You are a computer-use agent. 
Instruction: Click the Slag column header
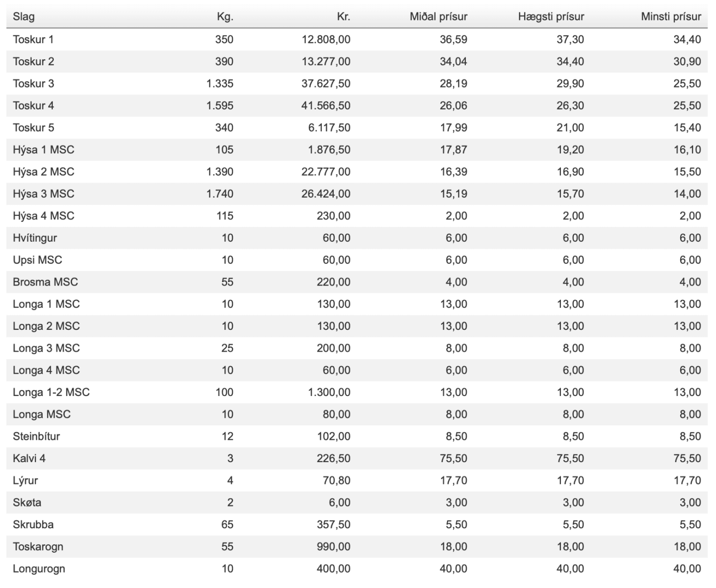coord(24,16)
